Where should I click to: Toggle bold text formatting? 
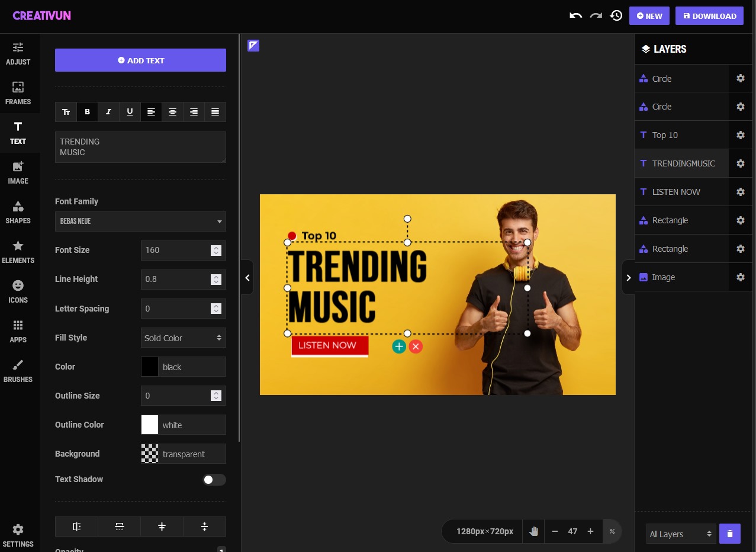click(87, 112)
